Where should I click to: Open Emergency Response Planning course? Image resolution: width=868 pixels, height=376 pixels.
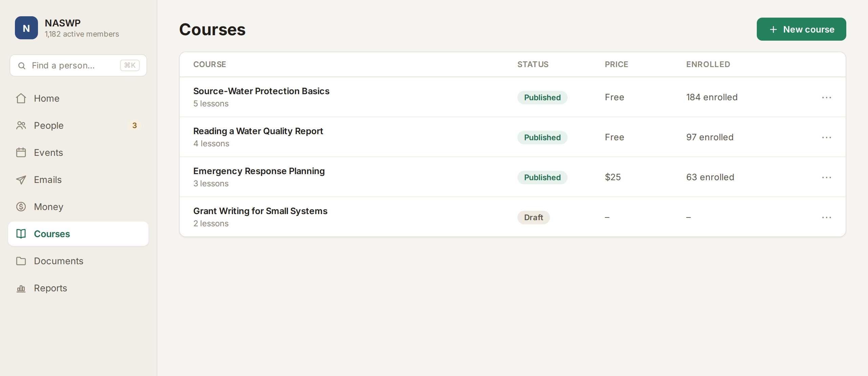coord(259,171)
